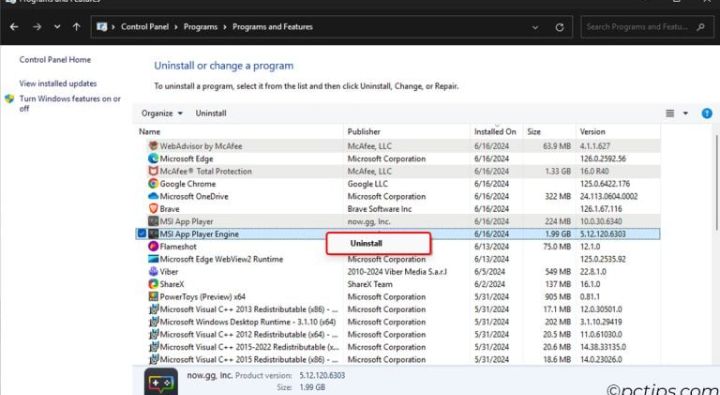Click Control Panel breadcrumb

point(145,27)
